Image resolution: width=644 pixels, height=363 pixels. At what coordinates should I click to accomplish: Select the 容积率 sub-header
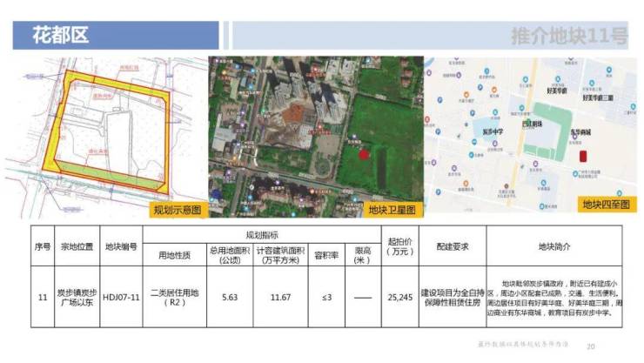[326, 255]
